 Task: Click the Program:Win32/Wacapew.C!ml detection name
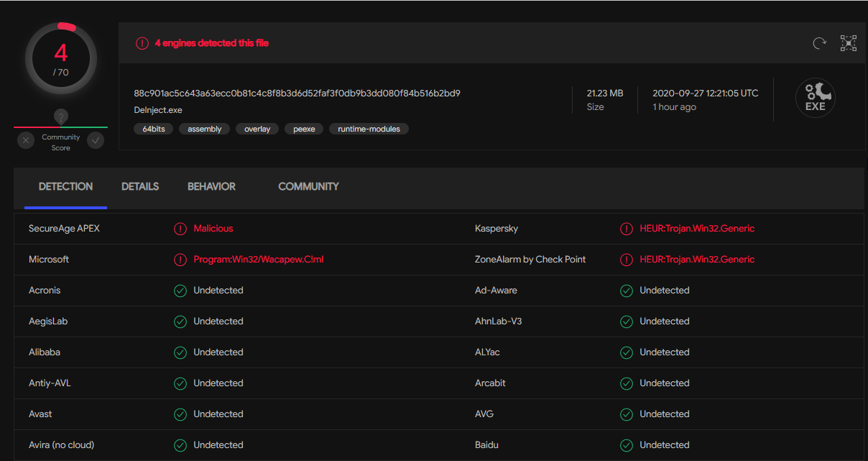tap(259, 260)
